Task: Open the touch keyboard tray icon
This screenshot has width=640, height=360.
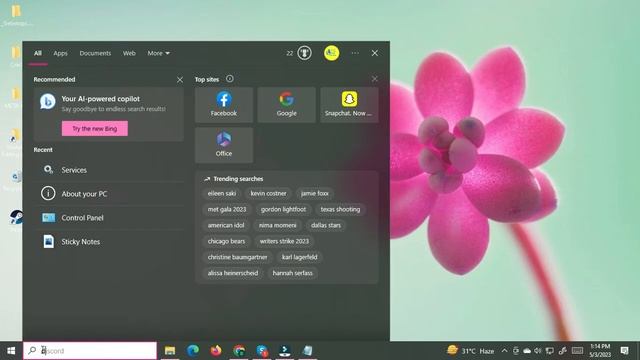Action: [577, 351]
